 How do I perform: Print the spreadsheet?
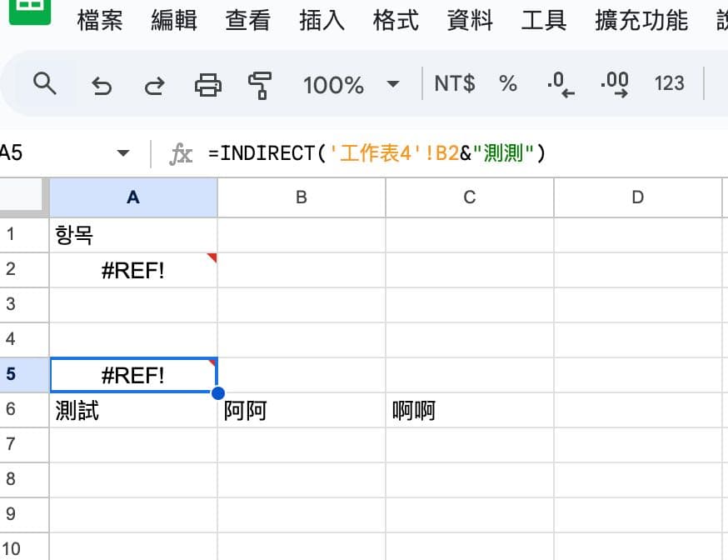pyautogui.click(x=208, y=85)
